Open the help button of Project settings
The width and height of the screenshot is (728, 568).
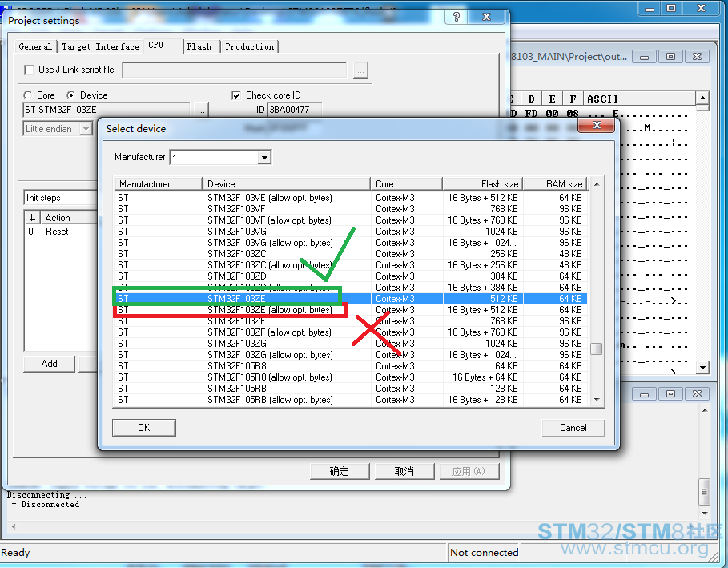457,17
